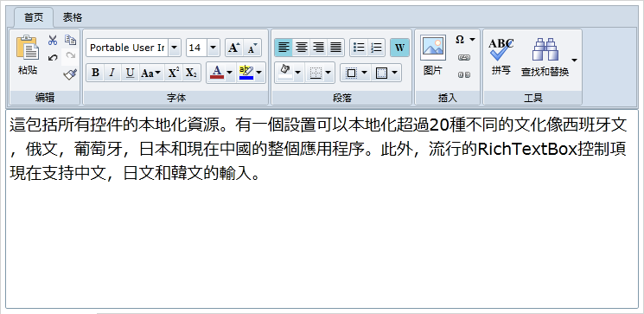Toggle Italic formatting
Image resolution: width=644 pixels, height=314 pixels.
click(x=112, y=74)
